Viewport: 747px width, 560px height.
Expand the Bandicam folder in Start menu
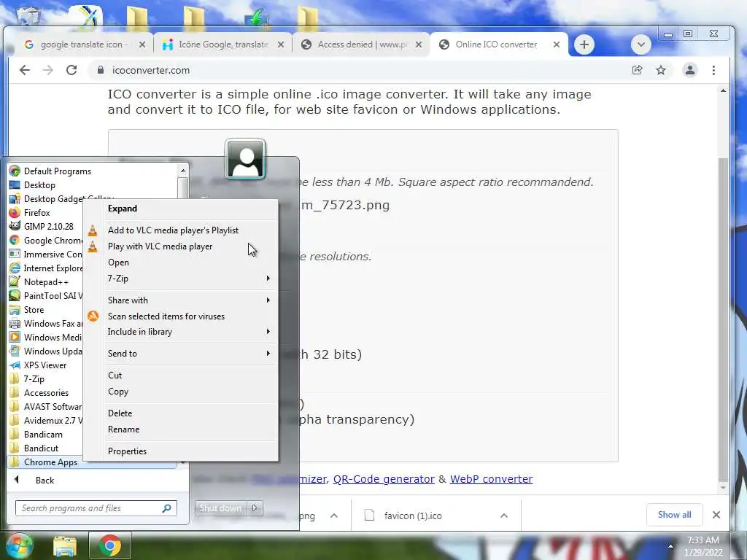(x=46, y=435)
